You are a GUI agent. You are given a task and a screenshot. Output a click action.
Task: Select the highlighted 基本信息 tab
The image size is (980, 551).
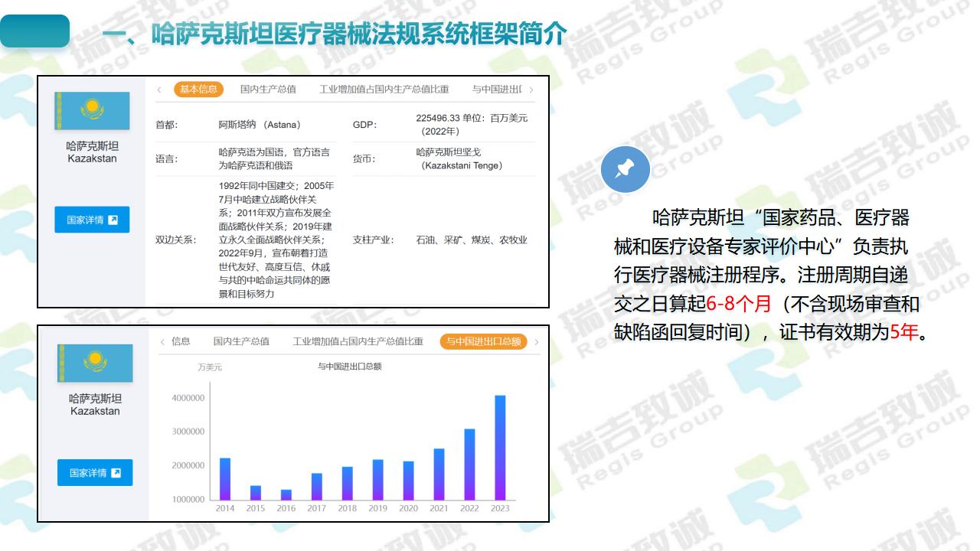(198, 90)
